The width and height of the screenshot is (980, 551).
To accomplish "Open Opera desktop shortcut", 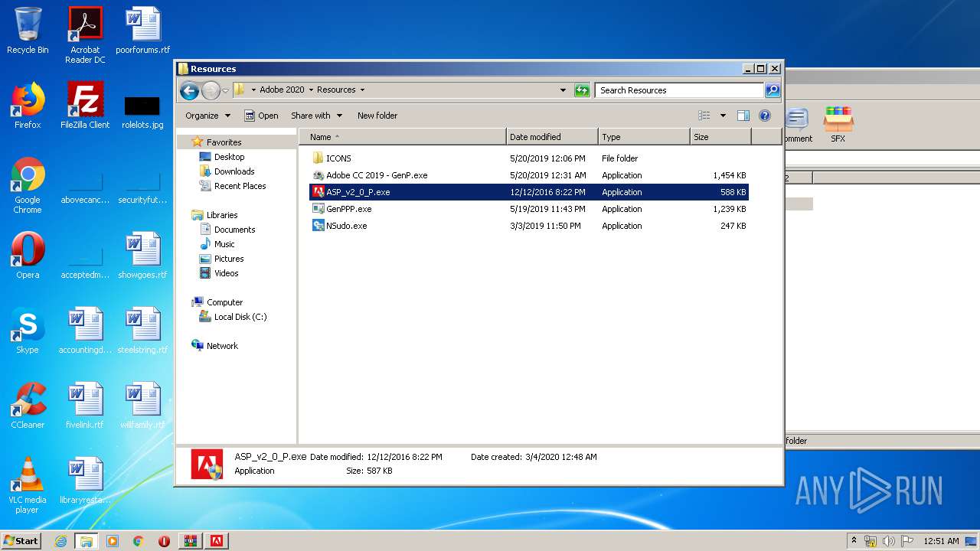I will pos(28,256).
